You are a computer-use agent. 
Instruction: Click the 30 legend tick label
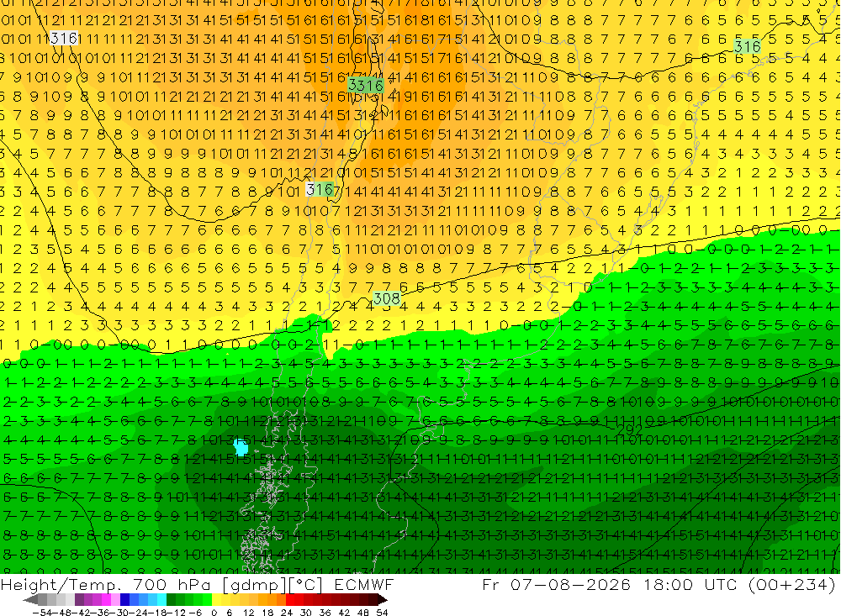(x=306, y=613)
